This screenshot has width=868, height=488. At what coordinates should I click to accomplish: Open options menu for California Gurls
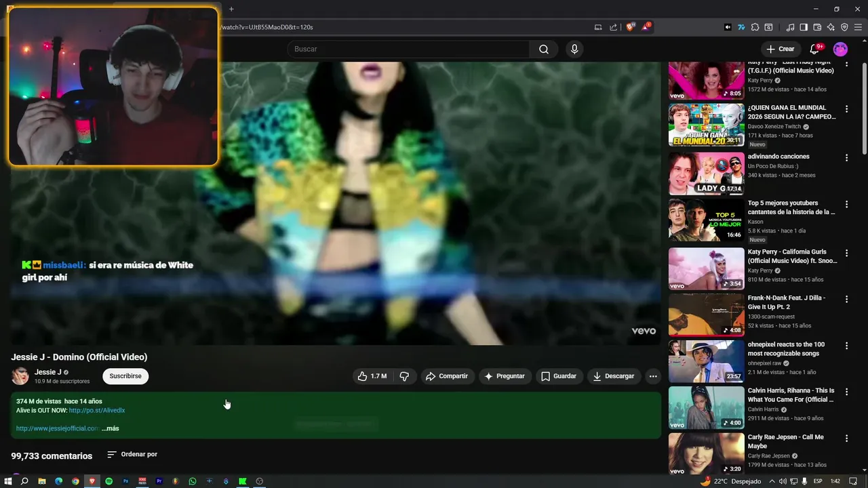tap(846, 253)
